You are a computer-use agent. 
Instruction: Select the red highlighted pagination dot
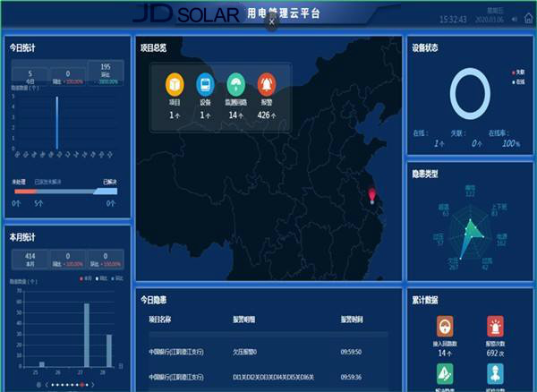(81, 385)
